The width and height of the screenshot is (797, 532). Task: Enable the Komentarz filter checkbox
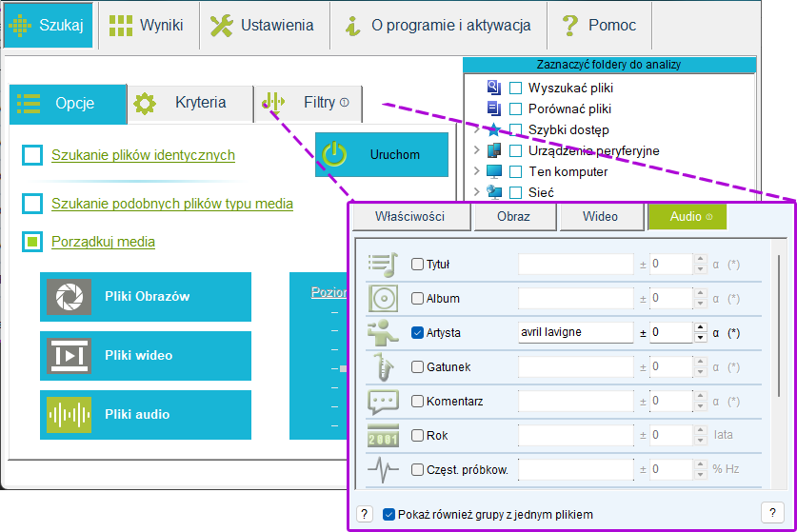pyautogui.click(x=417, y=402)
